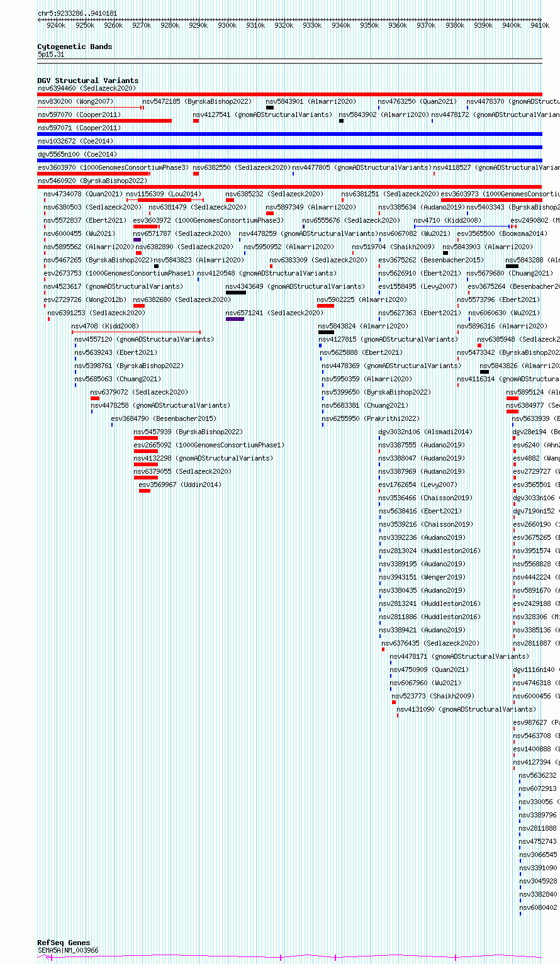560x964 pixels.
Task: Click the nsv597071 (Cooper2011) label
Action: pyautogui.click(x=79, y=128)
